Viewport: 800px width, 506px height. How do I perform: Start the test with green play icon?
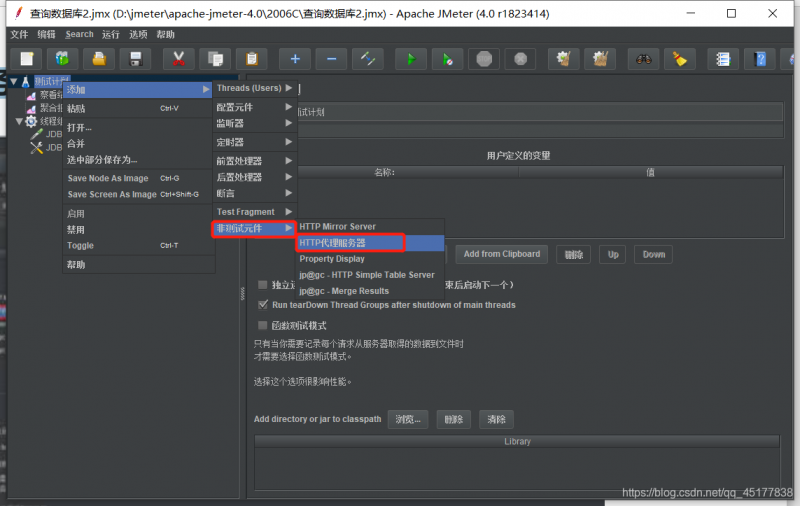point(411,59)
